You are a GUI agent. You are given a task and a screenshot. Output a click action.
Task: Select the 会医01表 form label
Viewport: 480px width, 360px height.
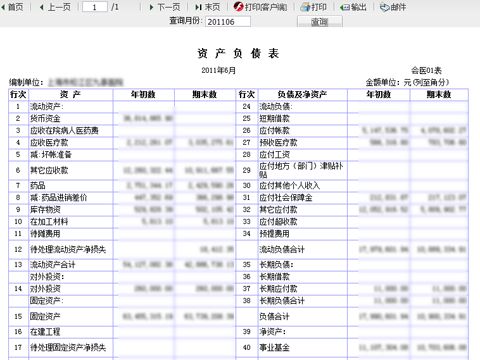426,71
